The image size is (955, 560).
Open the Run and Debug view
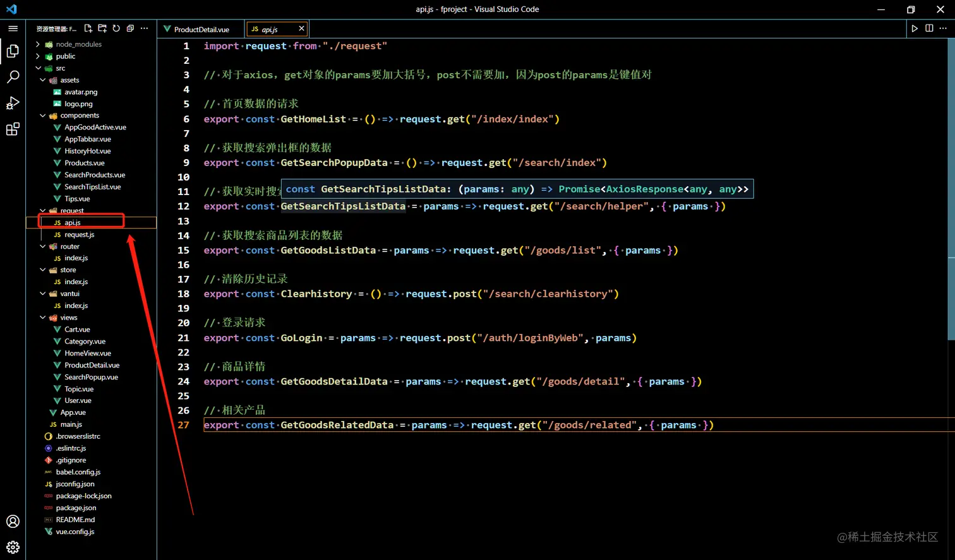pyautogui.click(x=13, y=103)
